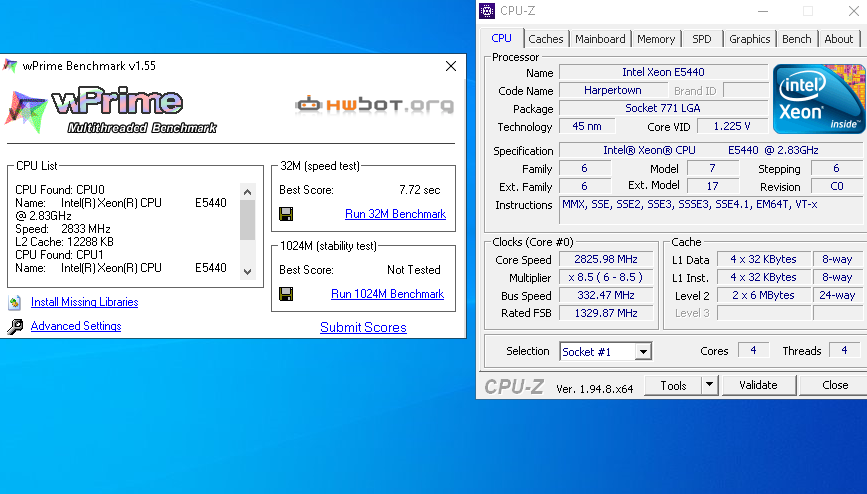The width and height of the screenshot is (867, 494).
Task: Open the Caches tab
Action: 546,39
